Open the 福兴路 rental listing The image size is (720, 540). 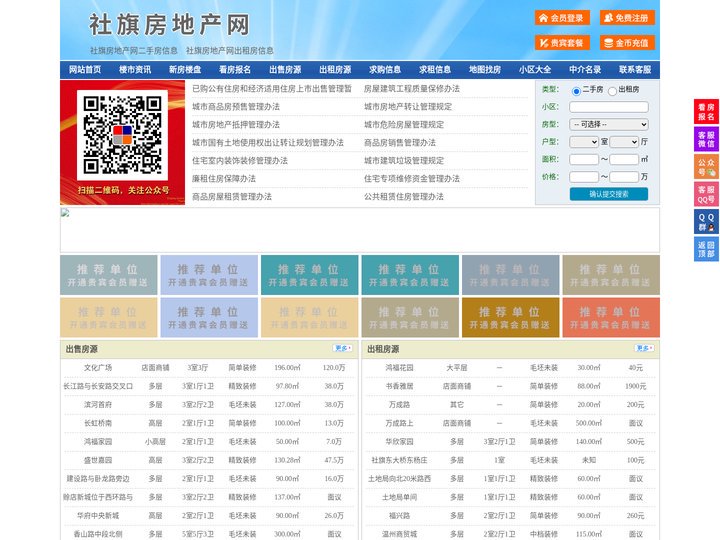[399, 516]
